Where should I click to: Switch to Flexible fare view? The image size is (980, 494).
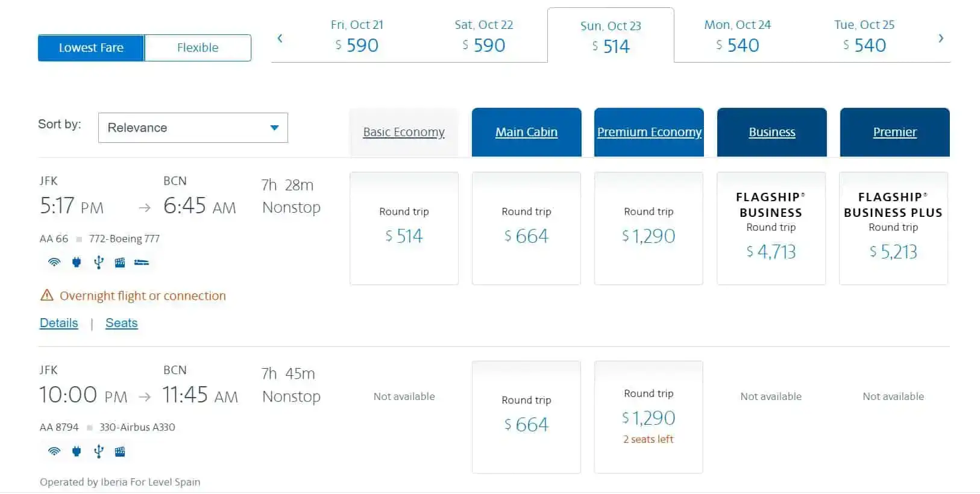pos(198,48)
